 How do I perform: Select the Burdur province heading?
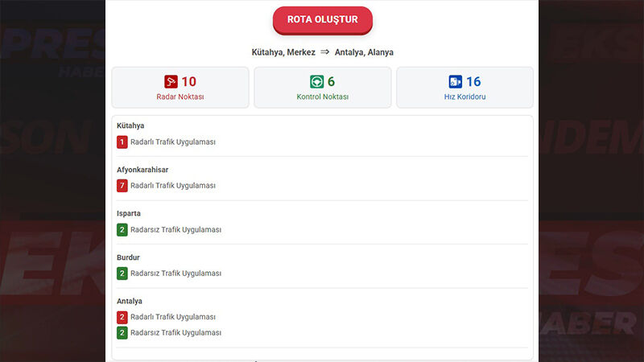[128, 257]
